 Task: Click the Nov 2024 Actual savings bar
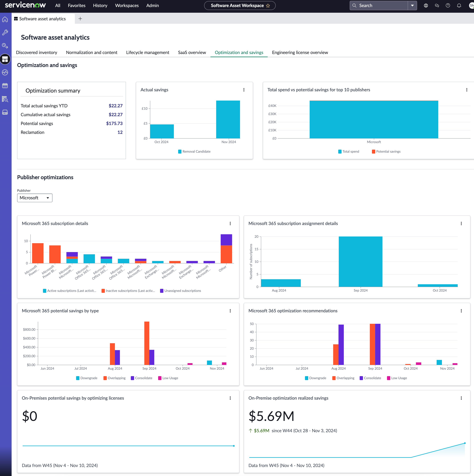coord(228,119)
